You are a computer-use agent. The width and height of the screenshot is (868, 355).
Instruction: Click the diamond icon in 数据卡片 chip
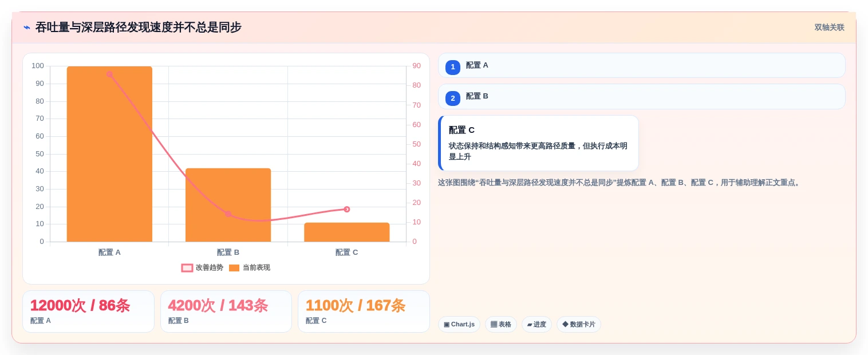[x=565, y=324]
